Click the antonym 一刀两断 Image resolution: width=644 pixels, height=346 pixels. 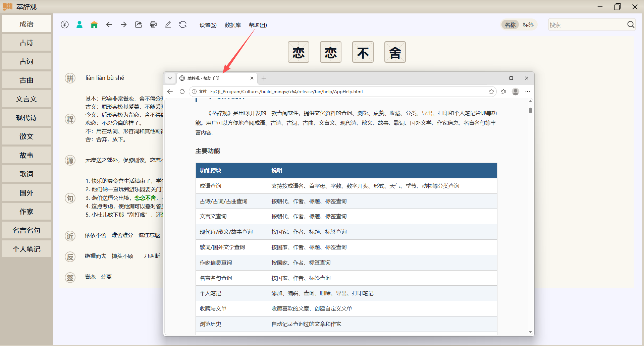149,256
